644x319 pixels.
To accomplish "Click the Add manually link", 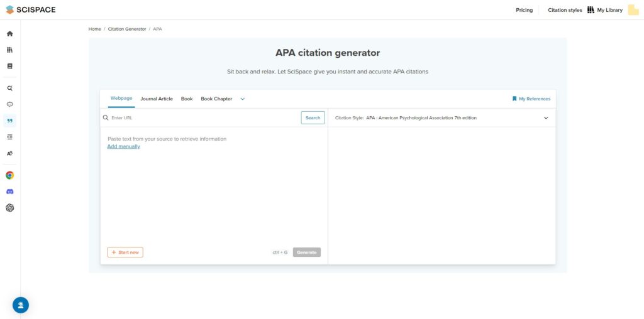I will coord(124,146).
